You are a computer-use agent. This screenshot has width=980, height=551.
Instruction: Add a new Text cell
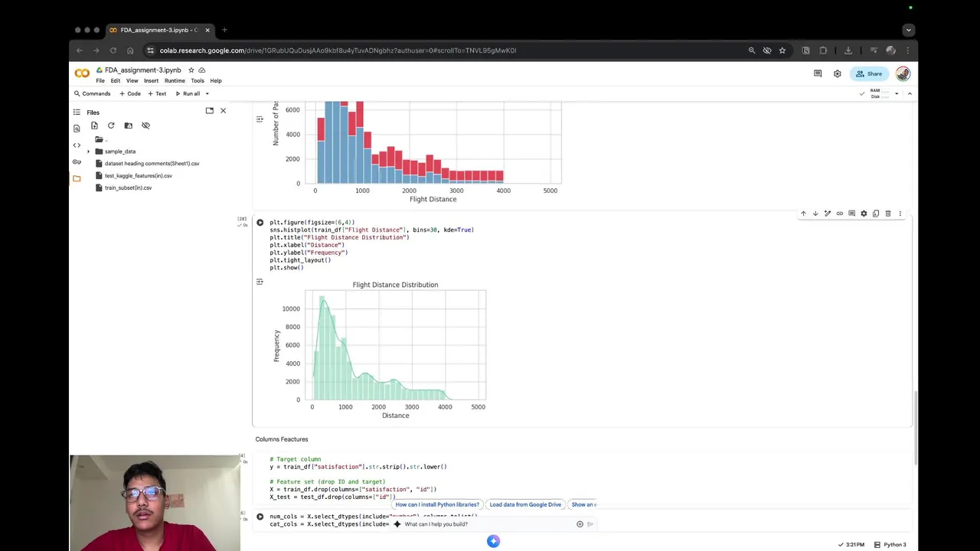click(157, 93)
